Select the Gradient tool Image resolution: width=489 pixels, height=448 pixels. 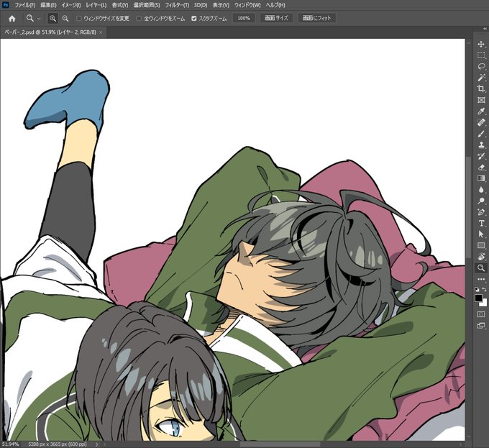tap(481, 178)
